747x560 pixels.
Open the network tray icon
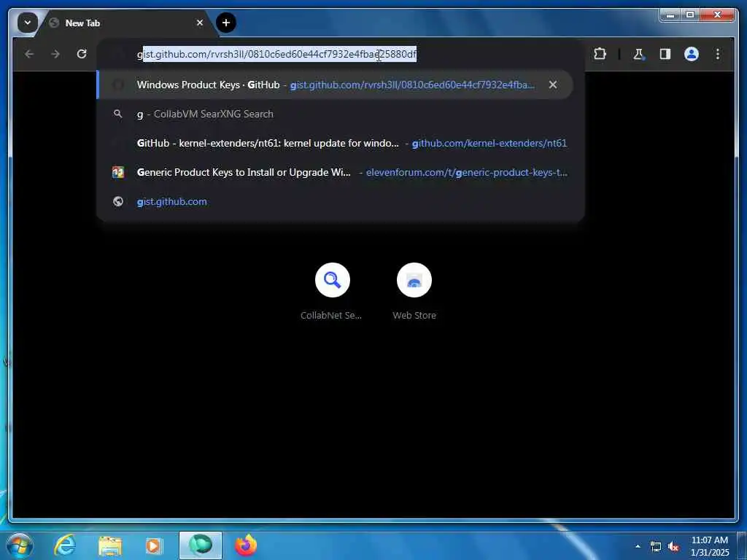click(656, 546)
